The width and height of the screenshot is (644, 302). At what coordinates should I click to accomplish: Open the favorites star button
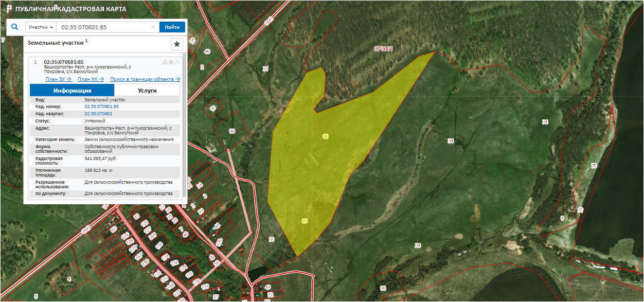176,44
